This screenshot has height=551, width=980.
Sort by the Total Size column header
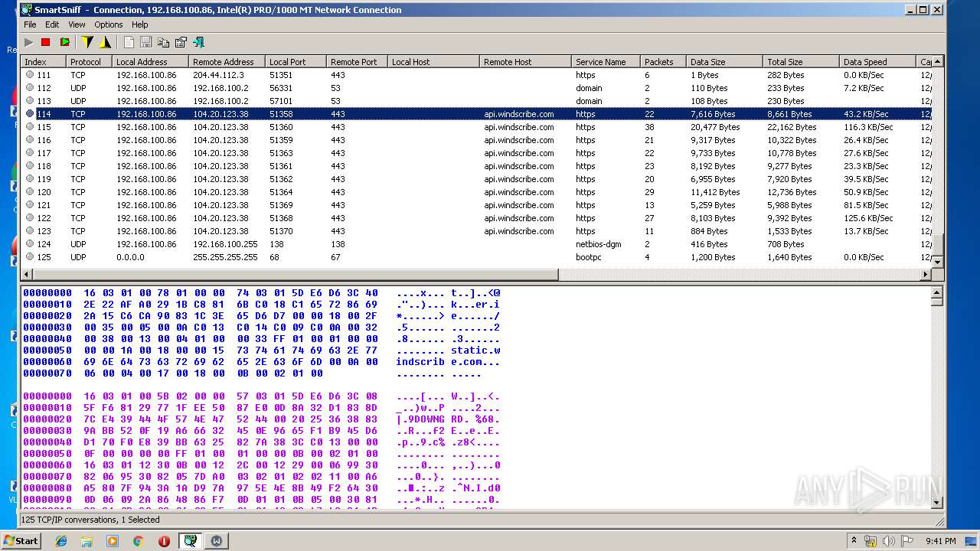[801, 62]
